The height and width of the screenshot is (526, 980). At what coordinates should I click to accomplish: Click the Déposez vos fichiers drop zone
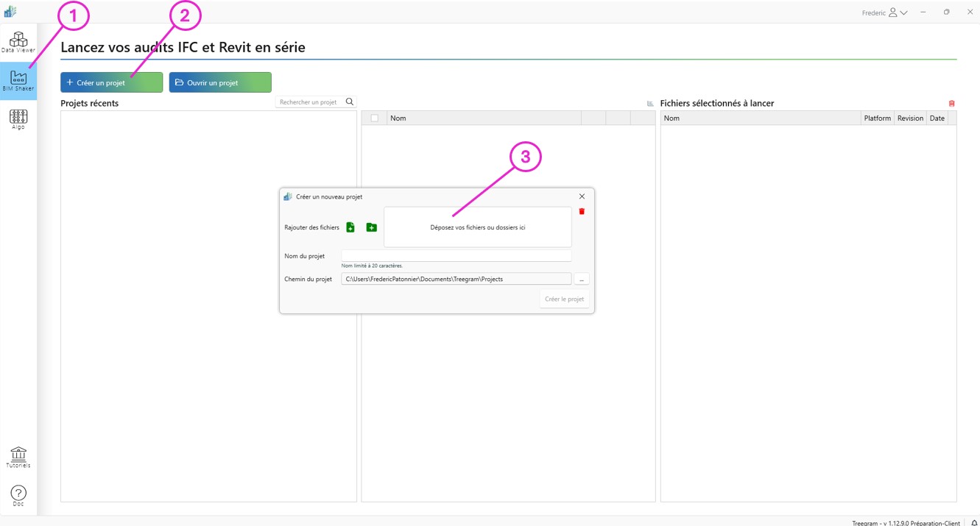pos(477,227)
